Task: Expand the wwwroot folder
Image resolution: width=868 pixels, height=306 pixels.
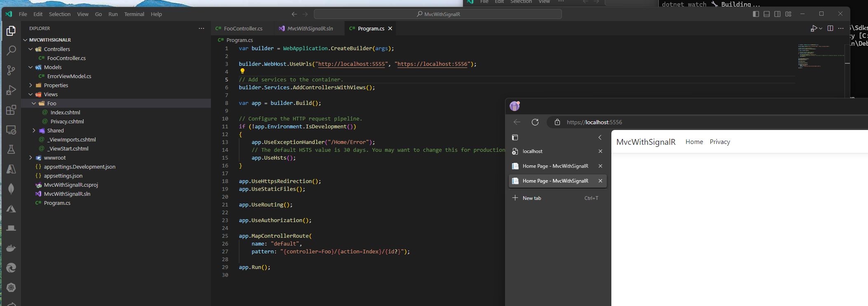Action: click(x=54, y=158)
